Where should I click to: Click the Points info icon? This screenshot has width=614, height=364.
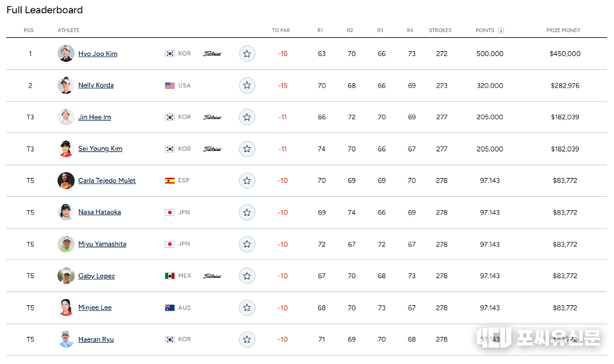pos(501,31)
